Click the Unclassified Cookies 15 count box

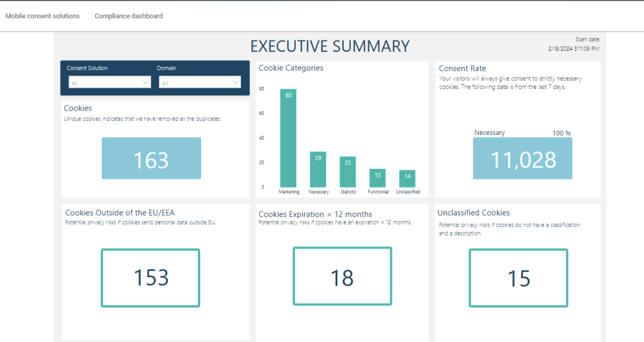[x=518, y=278]
